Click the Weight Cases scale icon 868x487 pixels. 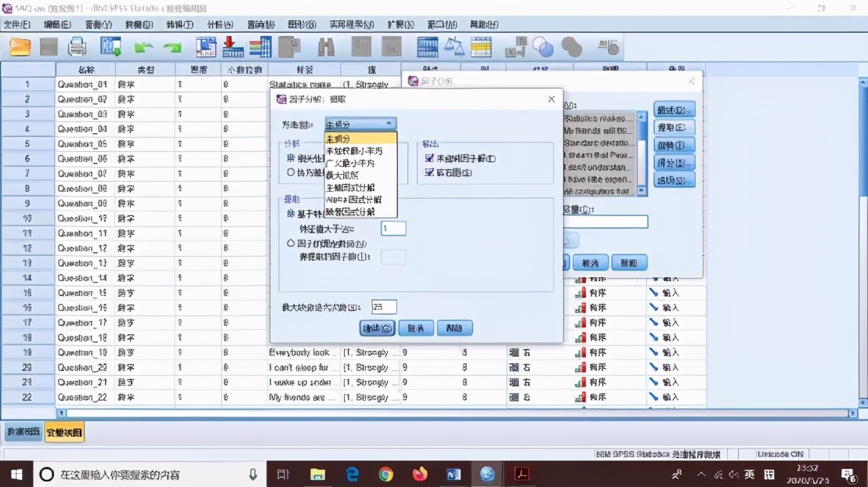pyautogui.click(x=457, y=48)
